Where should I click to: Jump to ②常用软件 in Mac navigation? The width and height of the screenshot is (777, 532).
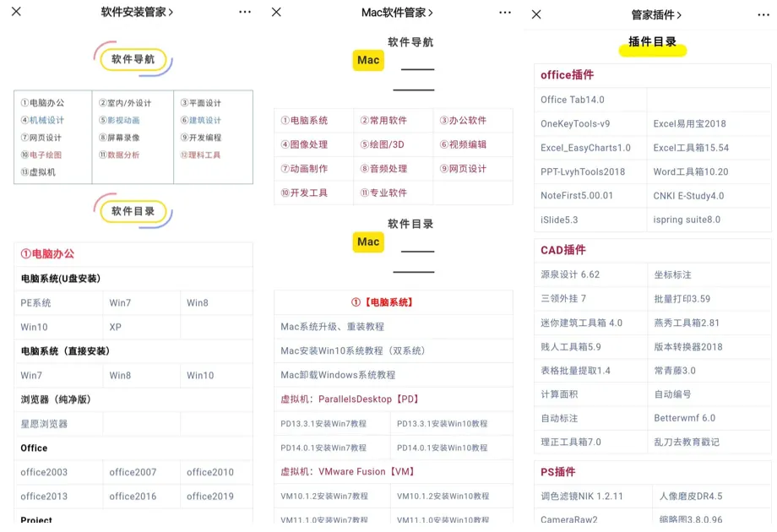click(x=383, y=121)
